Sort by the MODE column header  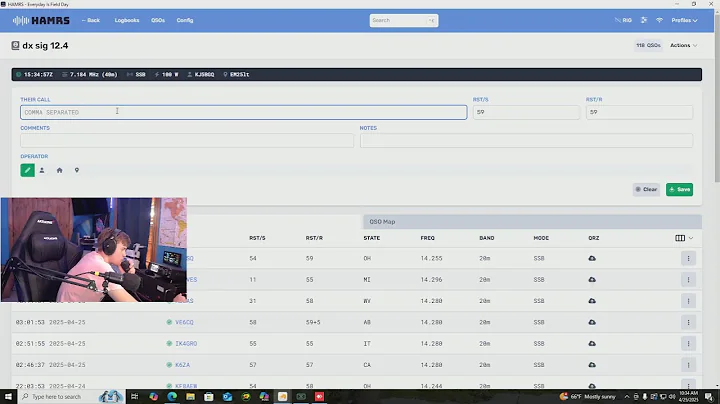coord(541,238)
